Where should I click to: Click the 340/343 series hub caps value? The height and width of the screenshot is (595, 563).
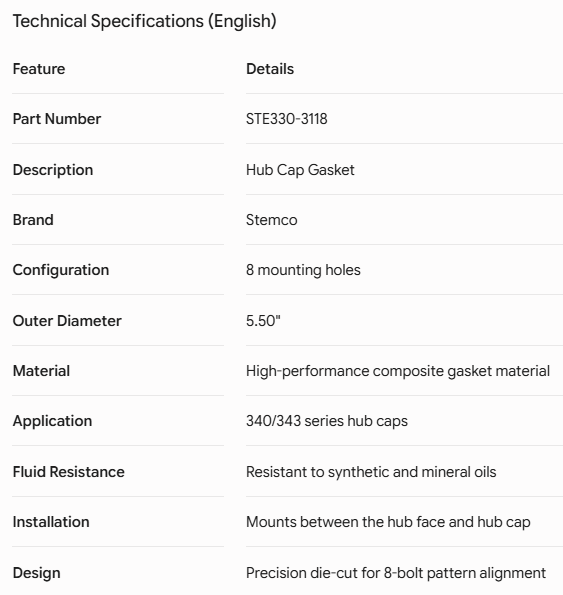327,421
